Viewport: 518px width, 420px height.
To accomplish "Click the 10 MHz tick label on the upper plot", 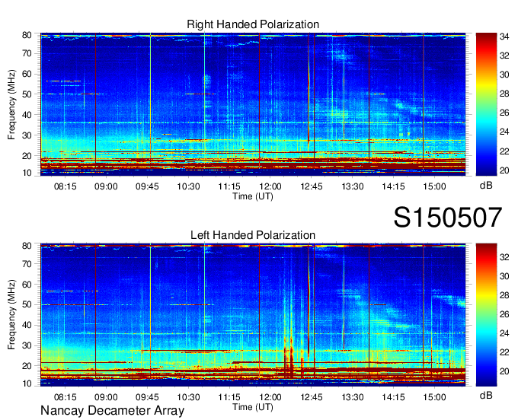I will [27, 173].
